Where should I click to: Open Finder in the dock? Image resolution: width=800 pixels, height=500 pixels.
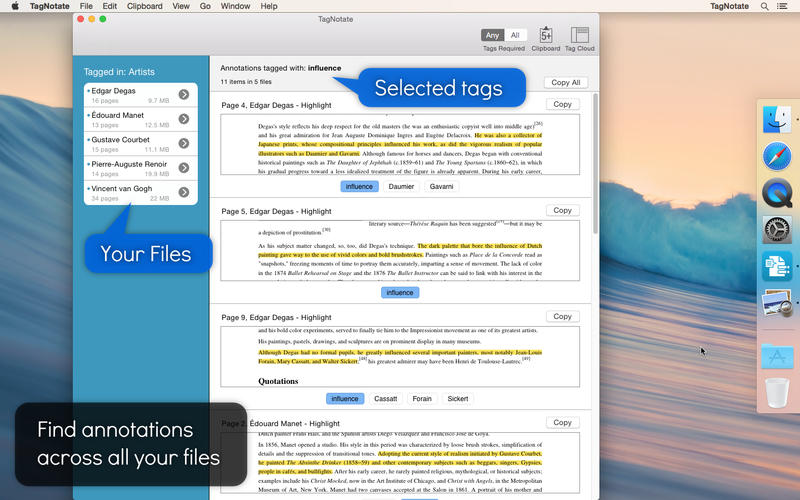tap(777, 119)
